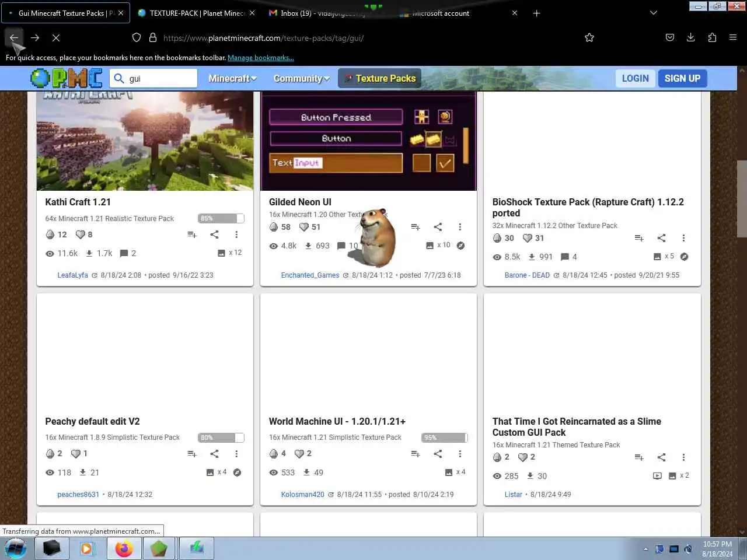Open more options for World Machine UI
The image size is (747, 560).
[460, 454]
